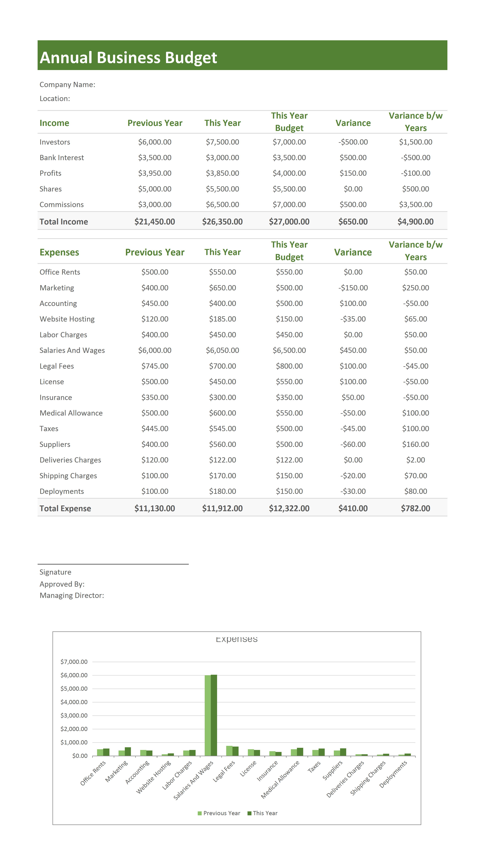
Task: Click Legal Fees previous year $745.00
Action: 155,366
